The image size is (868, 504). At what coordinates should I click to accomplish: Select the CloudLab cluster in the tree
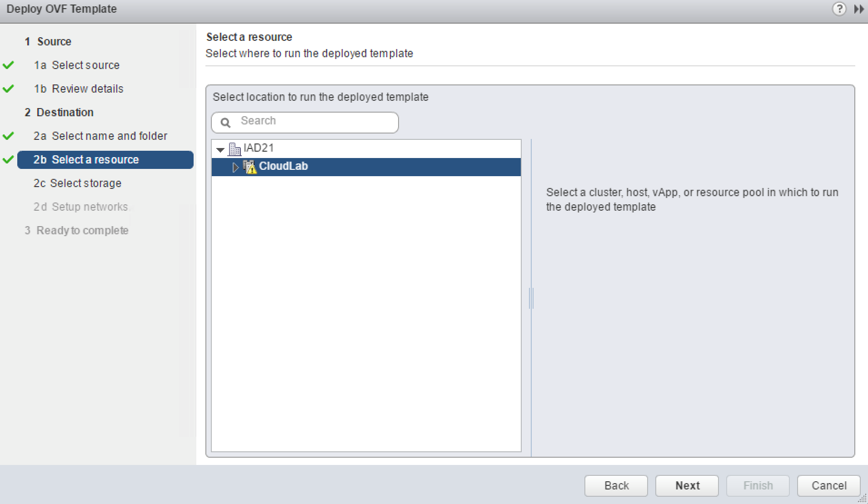click(284, 167)
